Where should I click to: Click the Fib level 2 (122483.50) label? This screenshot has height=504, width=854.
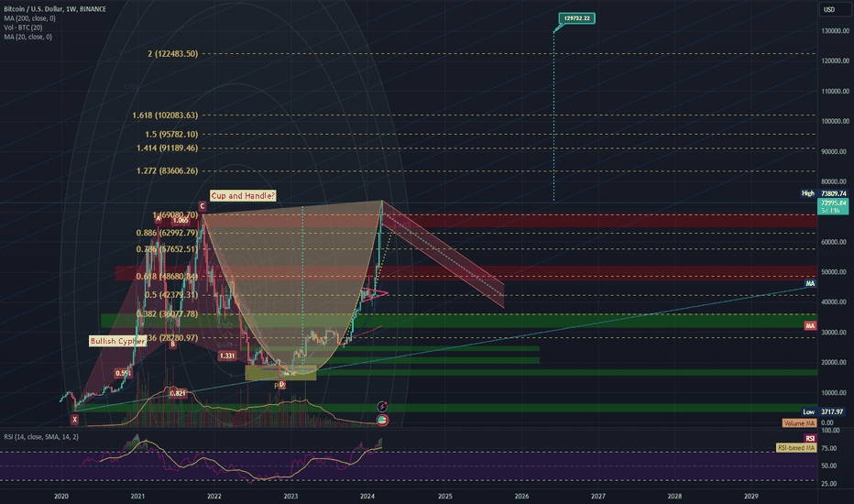[x=172, y=54]
